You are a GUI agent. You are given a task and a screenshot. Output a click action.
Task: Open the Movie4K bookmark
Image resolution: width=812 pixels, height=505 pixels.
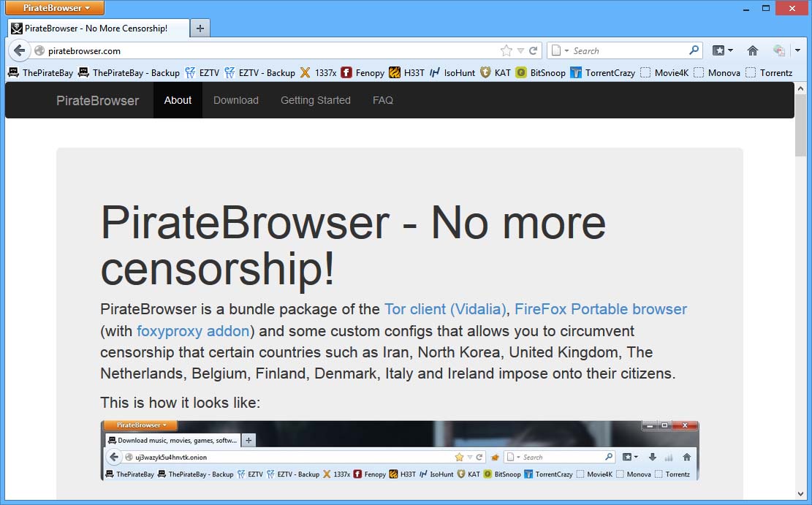[x=664, y=72]
